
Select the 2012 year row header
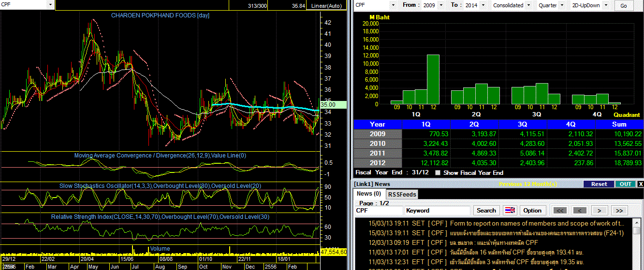pos(378,163)
